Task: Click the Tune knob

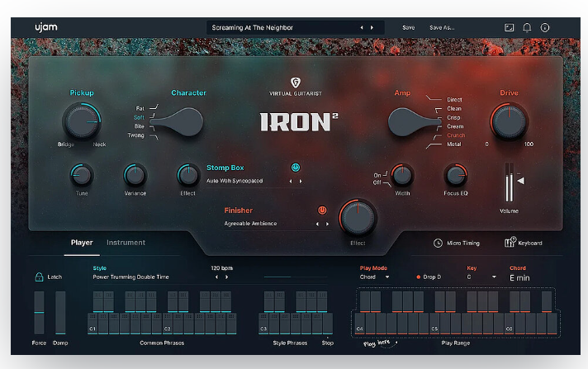Action: [x=82, y=175]
